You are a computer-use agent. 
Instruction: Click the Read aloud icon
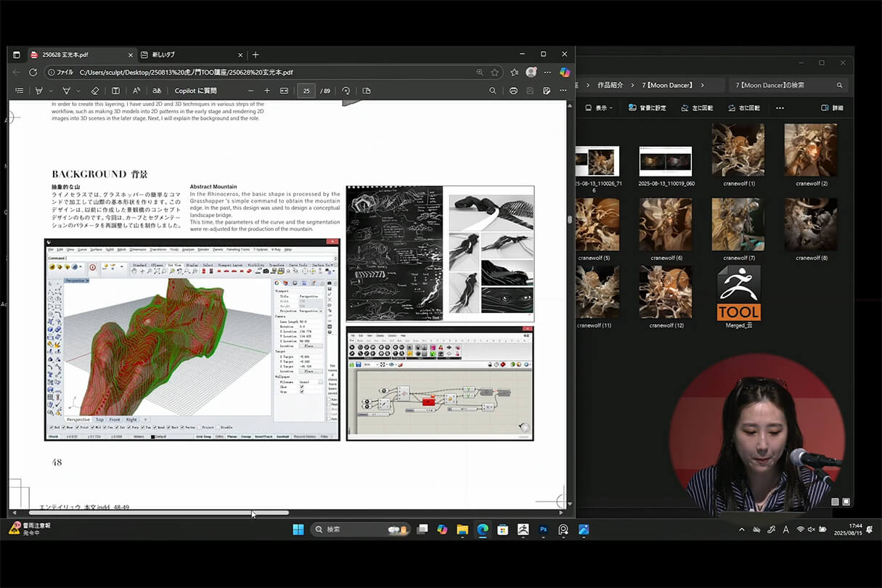(x=136, y=91)
